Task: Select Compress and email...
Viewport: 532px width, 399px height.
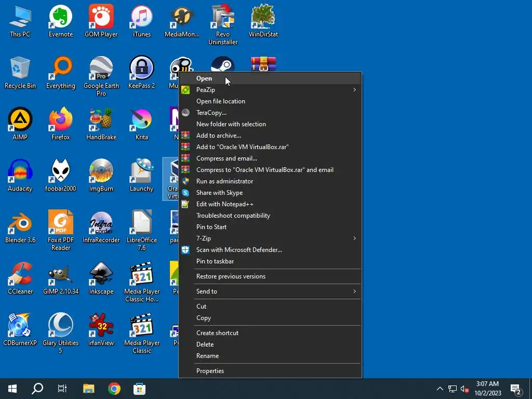Action: point(270,158)
